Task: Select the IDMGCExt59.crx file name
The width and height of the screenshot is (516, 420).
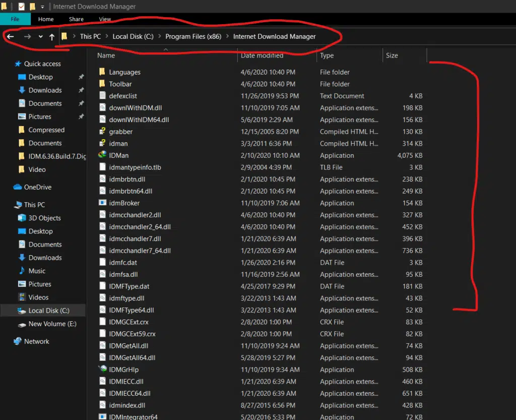Action: (x=133, y=334)
